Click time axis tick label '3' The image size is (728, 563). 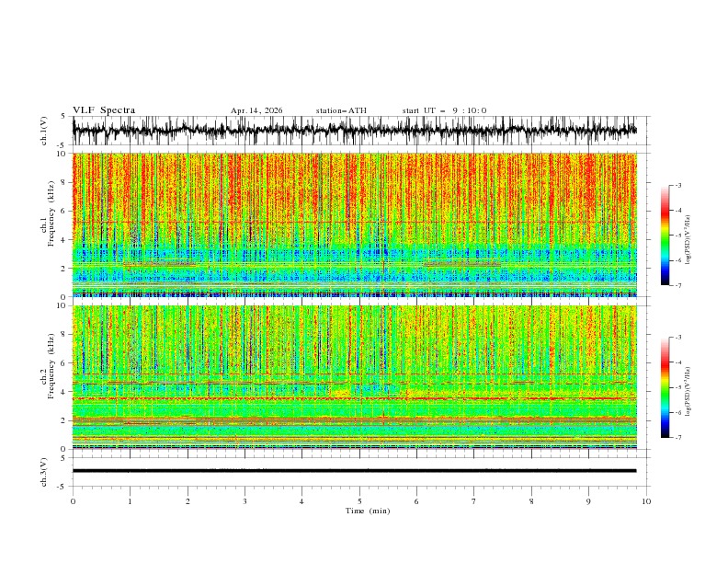(x=245, y=501)
